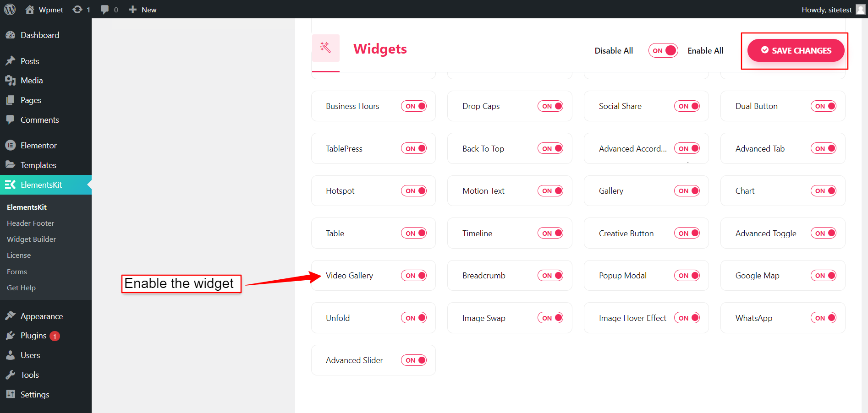Click the Media icon in sidebar
The height and width of the screenshot is (413, 868).
tap(10, 81)
